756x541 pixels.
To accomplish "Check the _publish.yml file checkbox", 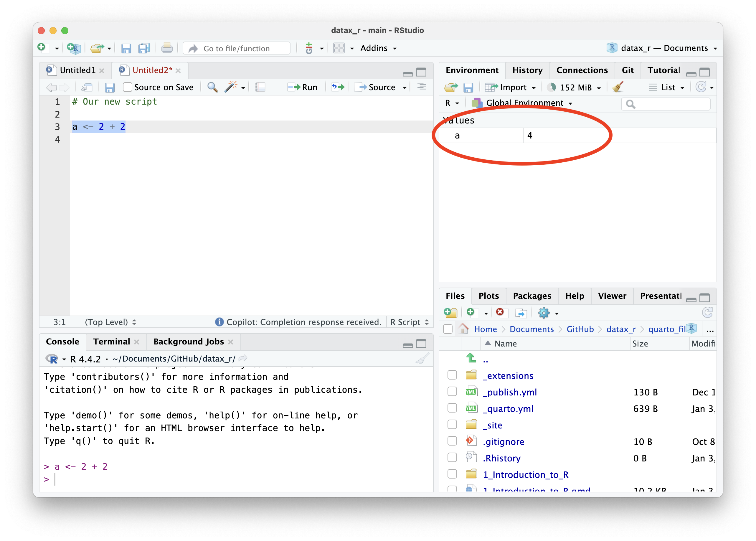I will (452, 391).
